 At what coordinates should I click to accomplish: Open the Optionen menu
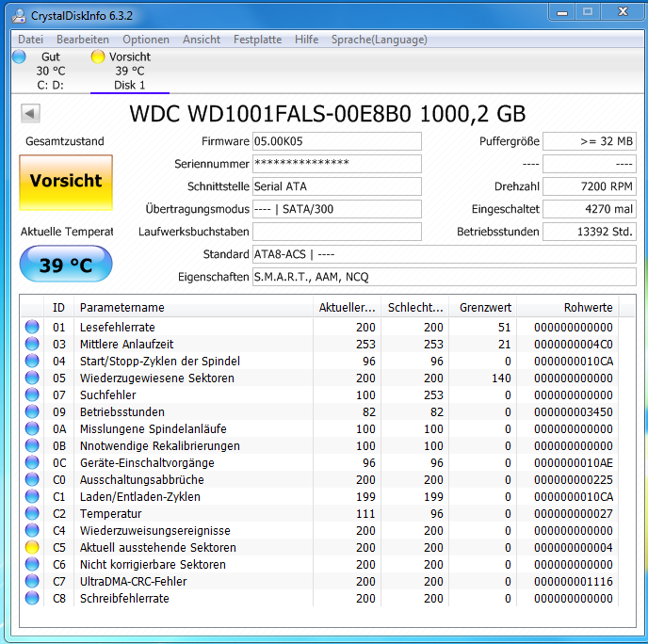click(x=146, y=40)
